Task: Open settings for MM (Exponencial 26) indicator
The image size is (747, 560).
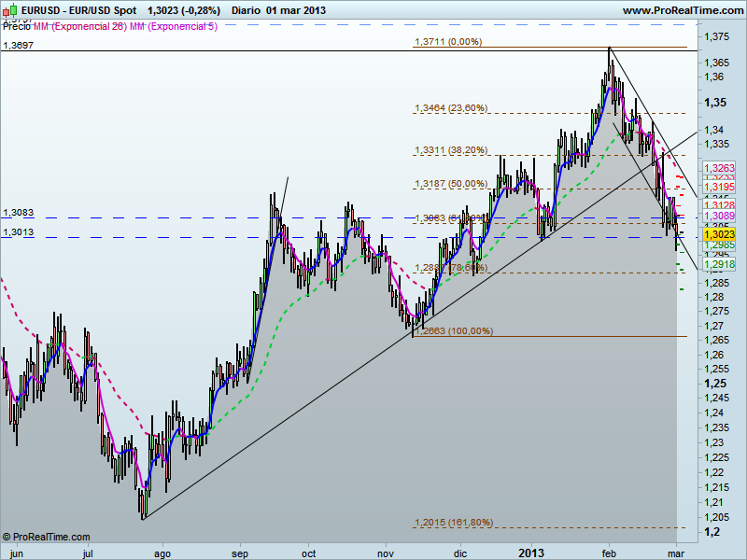Action: click(78, 28)
